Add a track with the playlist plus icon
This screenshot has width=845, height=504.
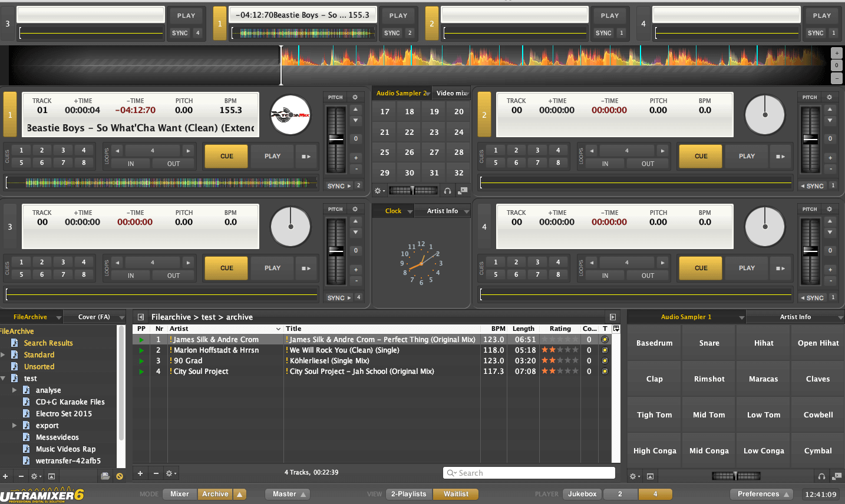140,473
